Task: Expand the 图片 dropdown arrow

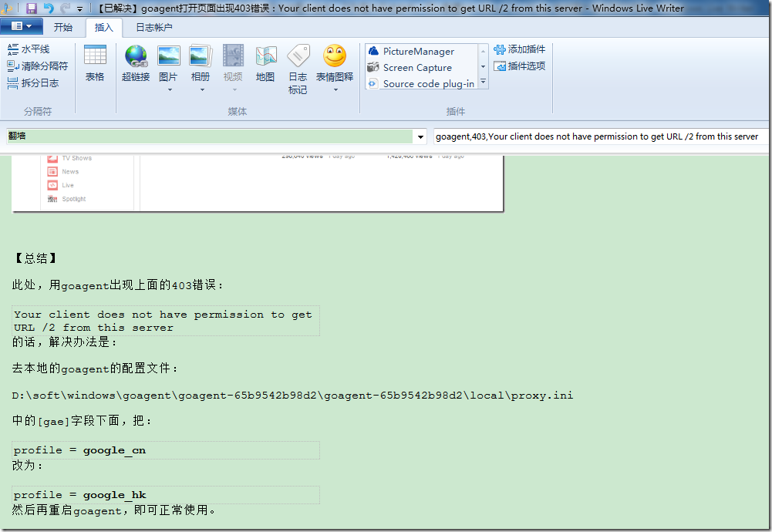Action: coord(170,90)
